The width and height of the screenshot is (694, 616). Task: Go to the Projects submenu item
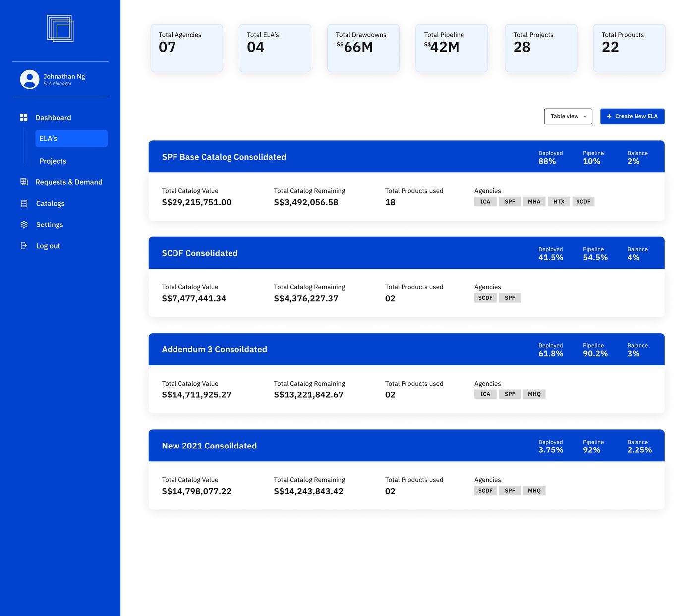(53, 161)
